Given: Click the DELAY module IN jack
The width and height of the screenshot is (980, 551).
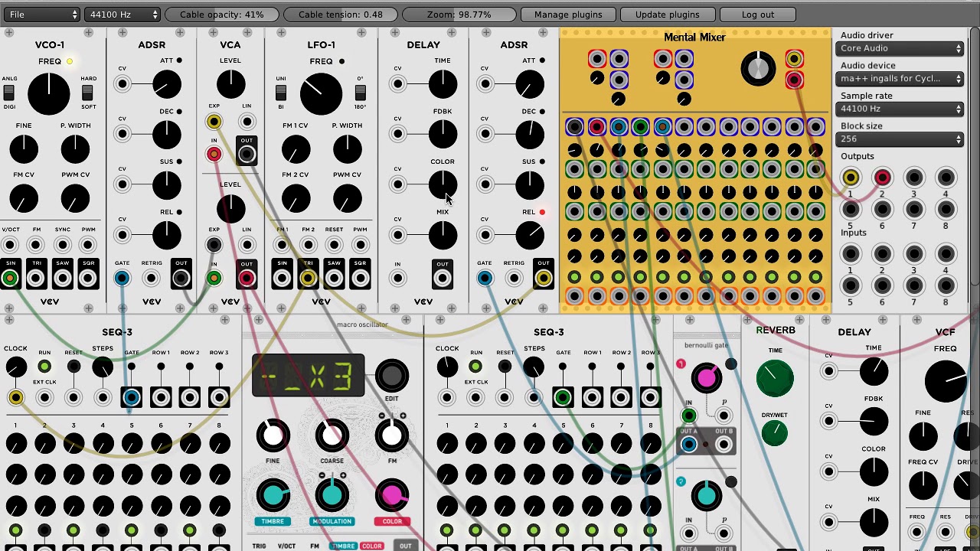Looking at the screenshot, I should (398, 279).
